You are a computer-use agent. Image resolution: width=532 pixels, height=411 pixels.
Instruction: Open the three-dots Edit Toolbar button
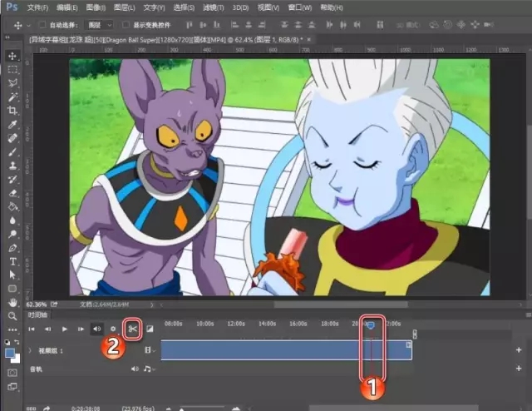point(12,329)
